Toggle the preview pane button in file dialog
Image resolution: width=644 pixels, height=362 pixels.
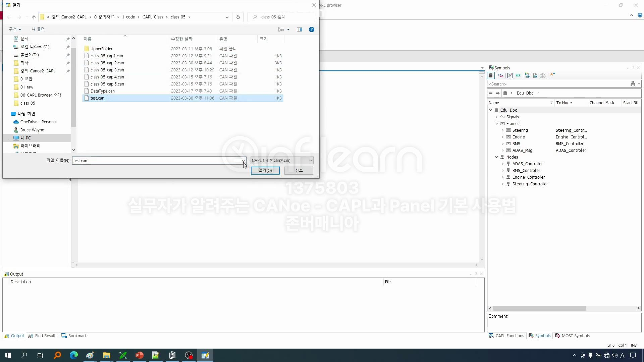coord(300,29)
